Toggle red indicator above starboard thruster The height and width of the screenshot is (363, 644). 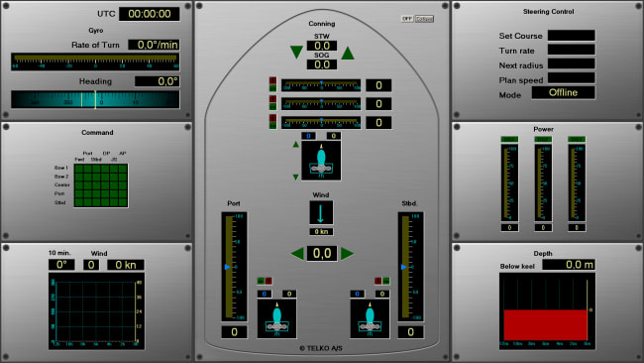tap(377, 281)
